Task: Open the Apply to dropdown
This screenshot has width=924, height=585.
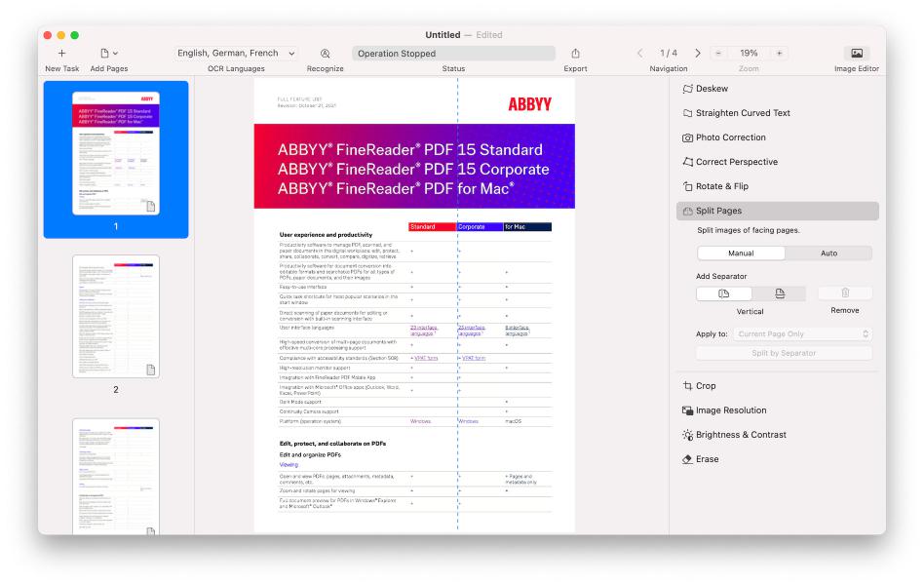Action: pos(802,333)
